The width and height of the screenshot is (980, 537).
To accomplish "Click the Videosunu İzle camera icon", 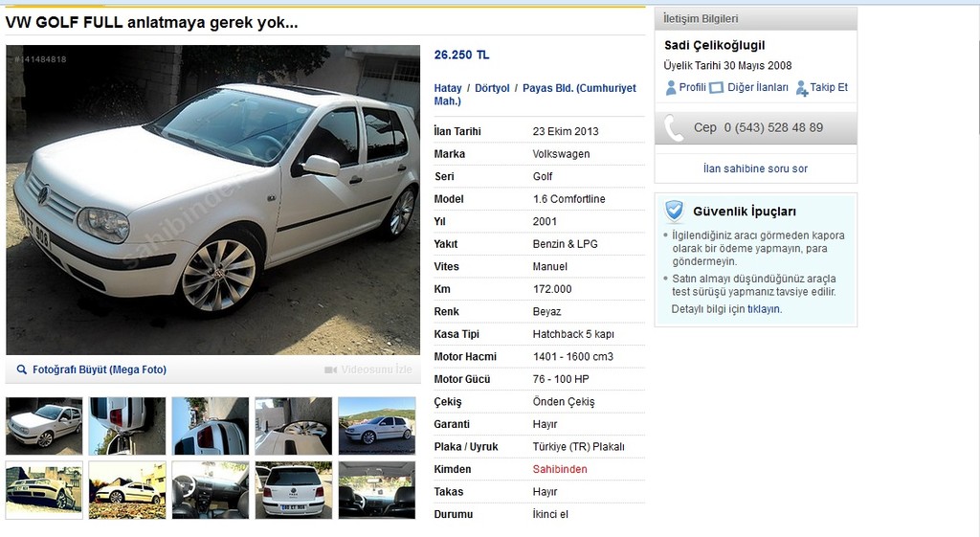I will pyautogui.click(x=330, y=370).
